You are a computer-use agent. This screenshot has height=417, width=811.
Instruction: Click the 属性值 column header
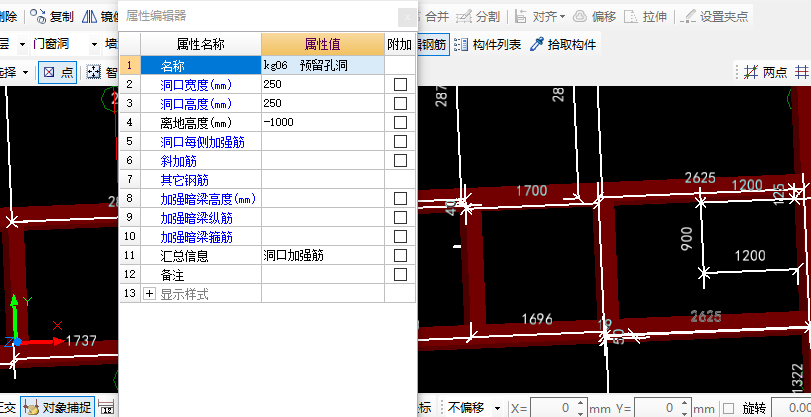[x=323, y=44]
